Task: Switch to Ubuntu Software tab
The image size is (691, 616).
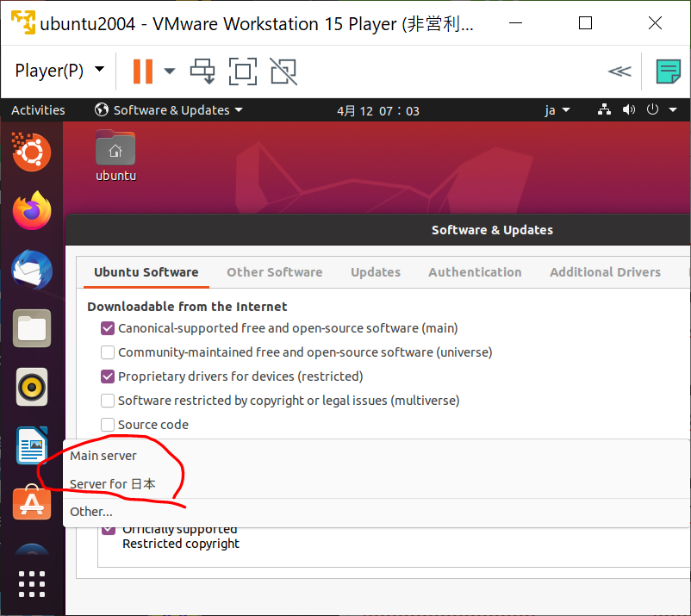Action: click(146, 272)
